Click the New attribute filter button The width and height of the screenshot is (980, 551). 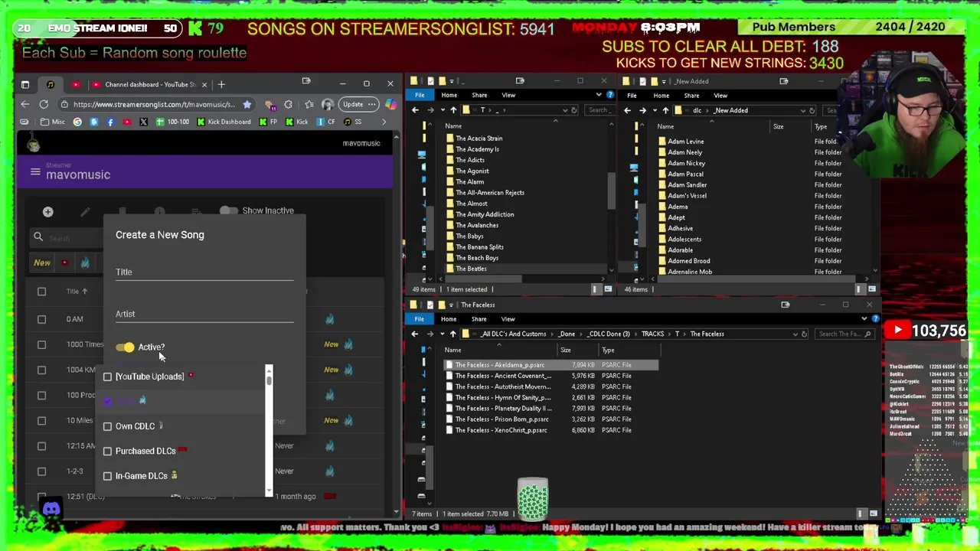coord(42,262)
